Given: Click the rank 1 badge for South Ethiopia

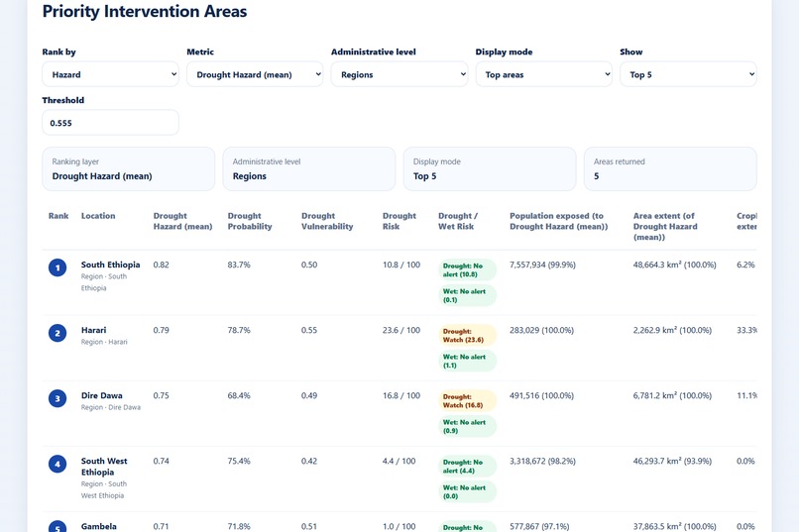Looking at the screenshot, I should click(x=57, y=267).
